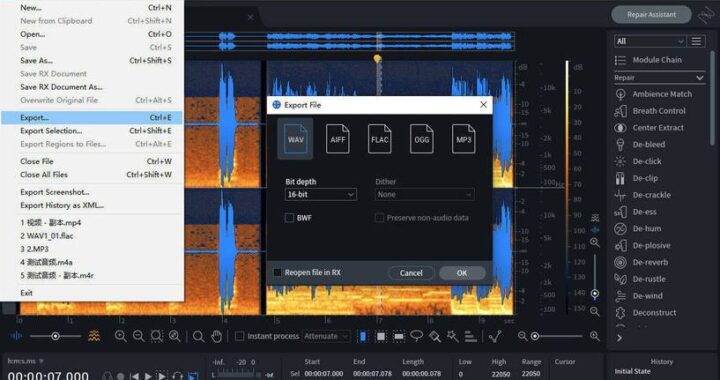Select the harmonics selection tool

pos(471,336)
